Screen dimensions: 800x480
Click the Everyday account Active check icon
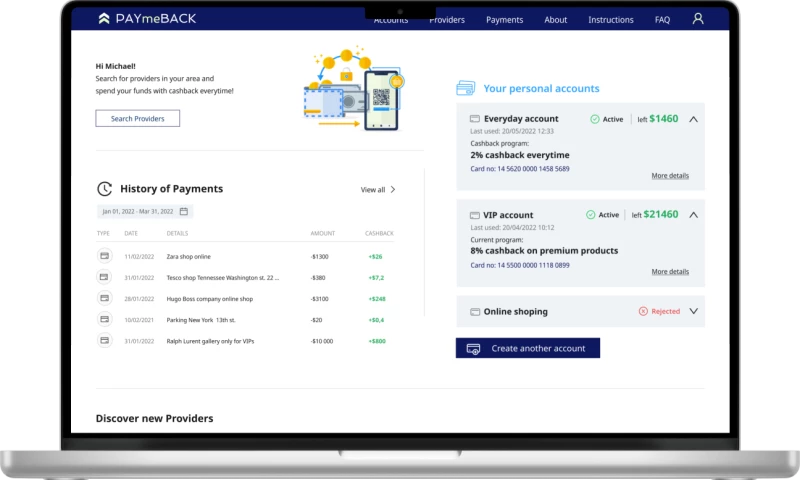tap(594, 119)
